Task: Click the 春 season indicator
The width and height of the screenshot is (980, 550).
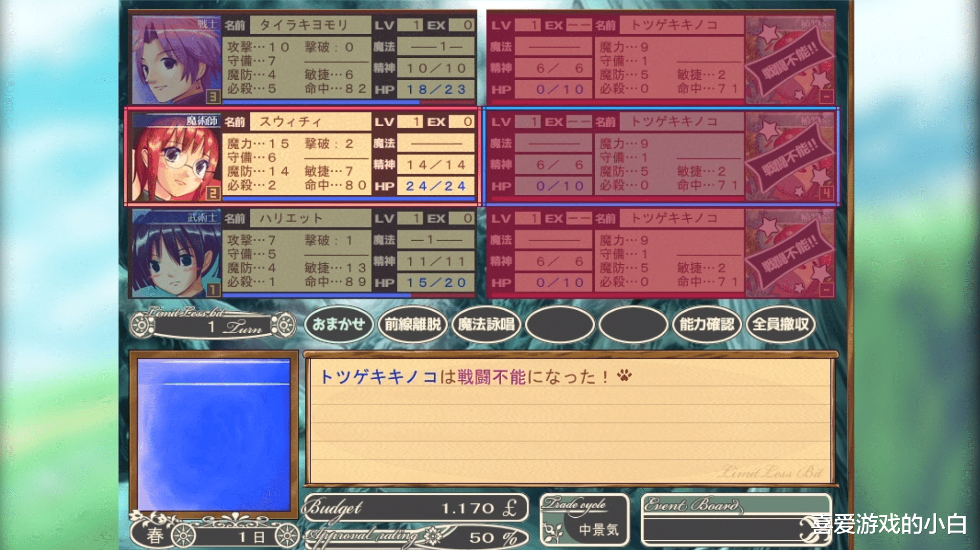Action: point(155,536)
